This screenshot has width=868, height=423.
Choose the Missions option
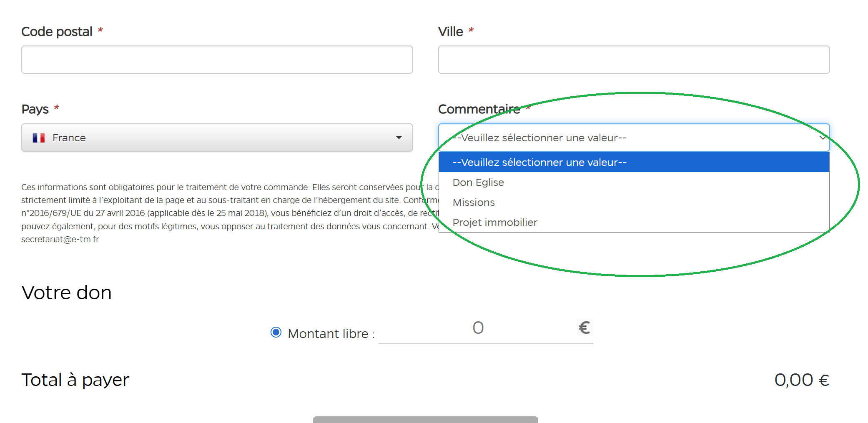click(x=474, y=203)
